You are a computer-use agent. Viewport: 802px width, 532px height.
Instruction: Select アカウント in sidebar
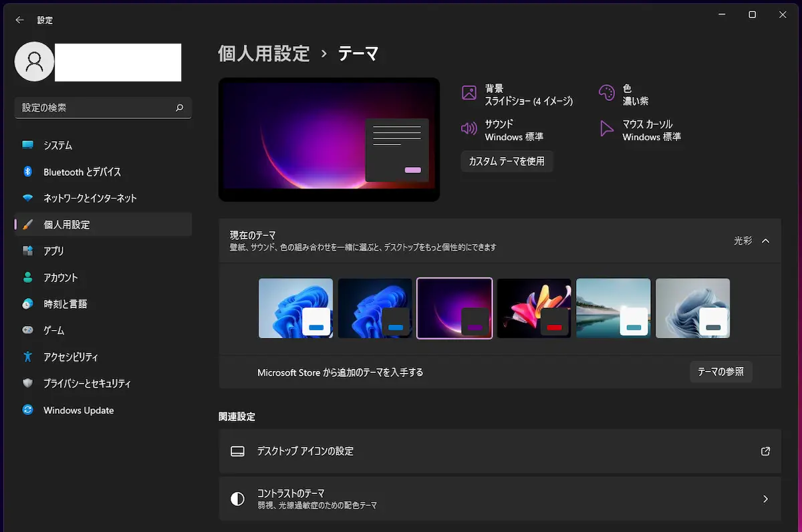103,277
